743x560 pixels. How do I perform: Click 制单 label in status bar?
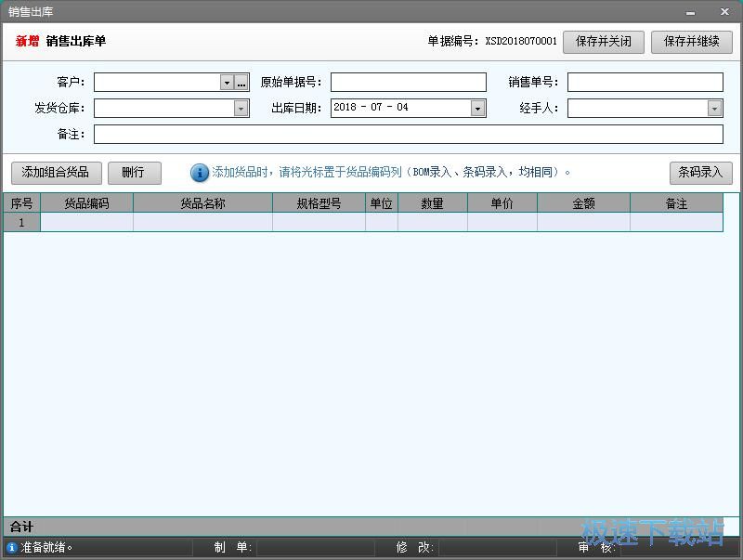click(x=233, y=548)
